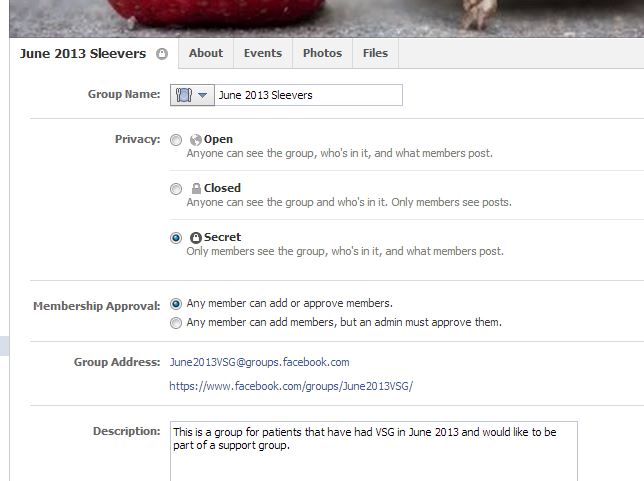Viewport: 644px width, 481px height.
Task: Click the group cover photo
Action: [x=327, y=18]
